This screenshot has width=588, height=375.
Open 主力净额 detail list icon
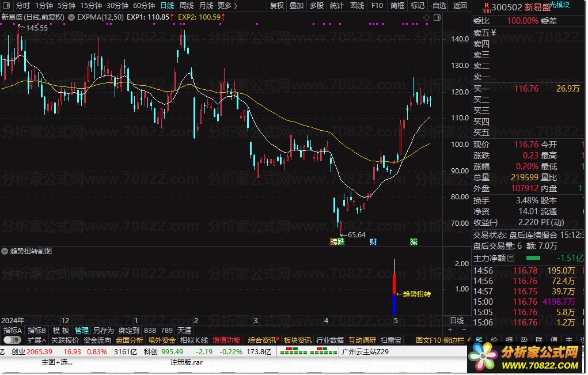click(511, 258)
